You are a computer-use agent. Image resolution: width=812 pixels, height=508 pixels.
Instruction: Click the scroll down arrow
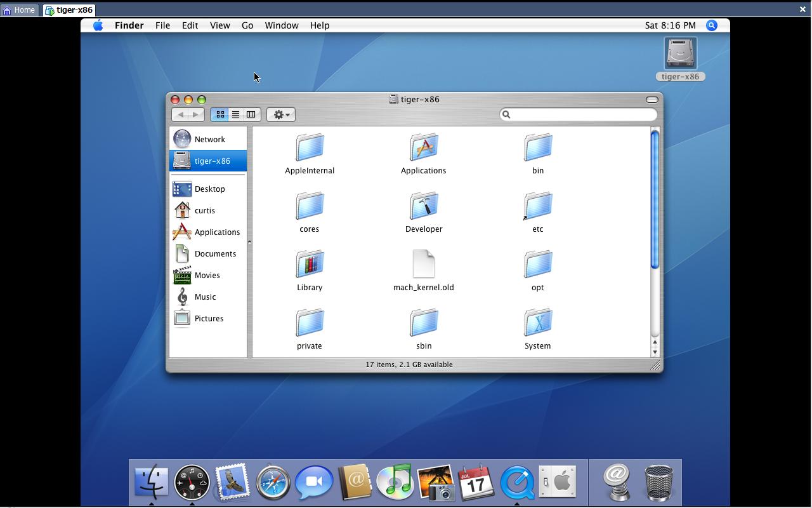point(655,352)
